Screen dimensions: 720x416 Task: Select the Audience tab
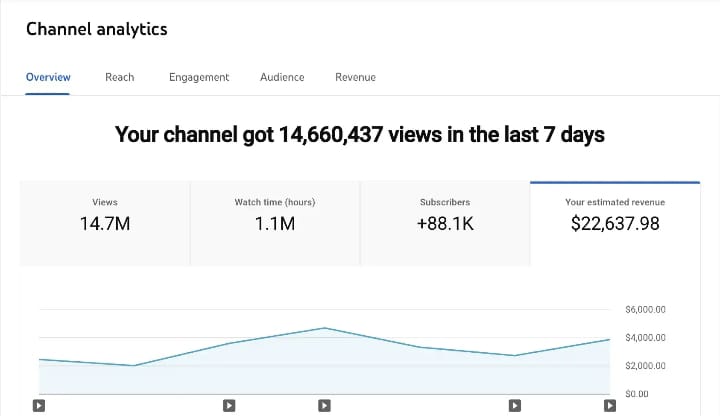[x=282, y=77]
